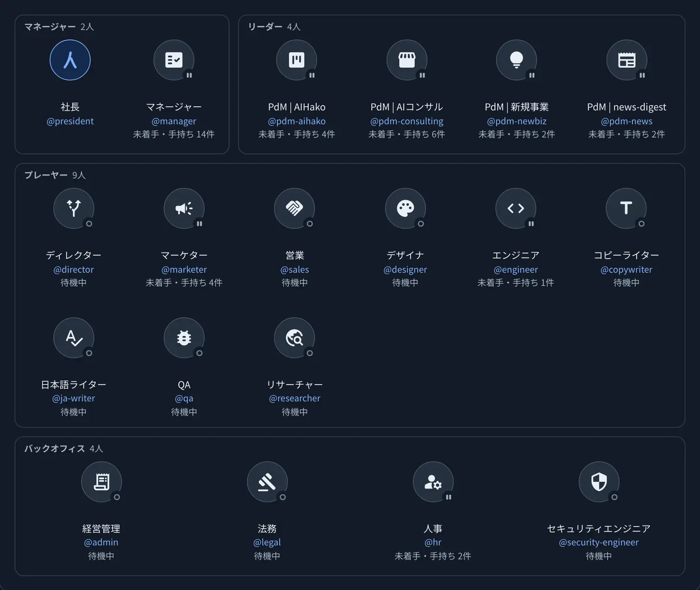
Task: Open the デザイナ palette avatar
Action: [405, 208]
